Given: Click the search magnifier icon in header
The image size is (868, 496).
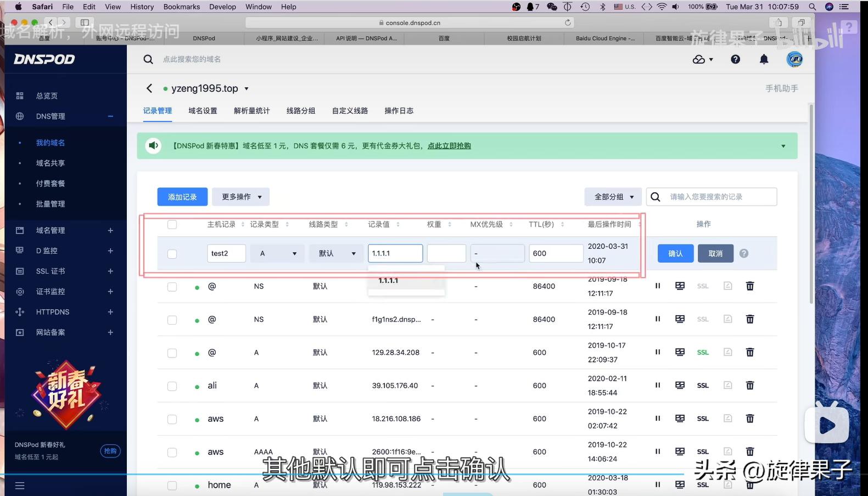Looking at the screenshot, I should 148,59.
